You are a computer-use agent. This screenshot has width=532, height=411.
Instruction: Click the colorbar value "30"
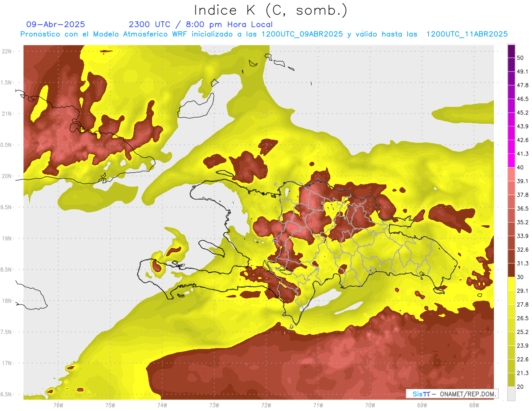(520, 277)
